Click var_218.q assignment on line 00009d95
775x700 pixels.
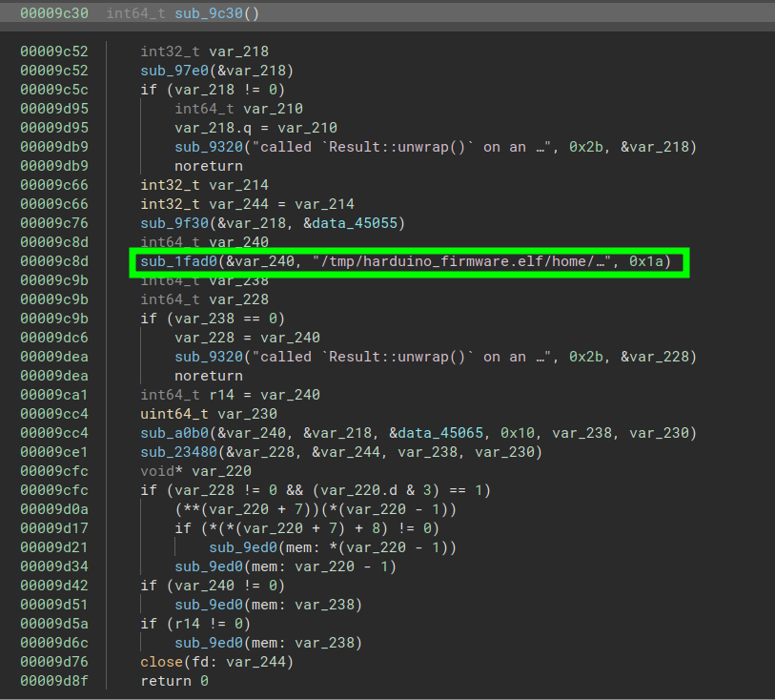[256, 128]
